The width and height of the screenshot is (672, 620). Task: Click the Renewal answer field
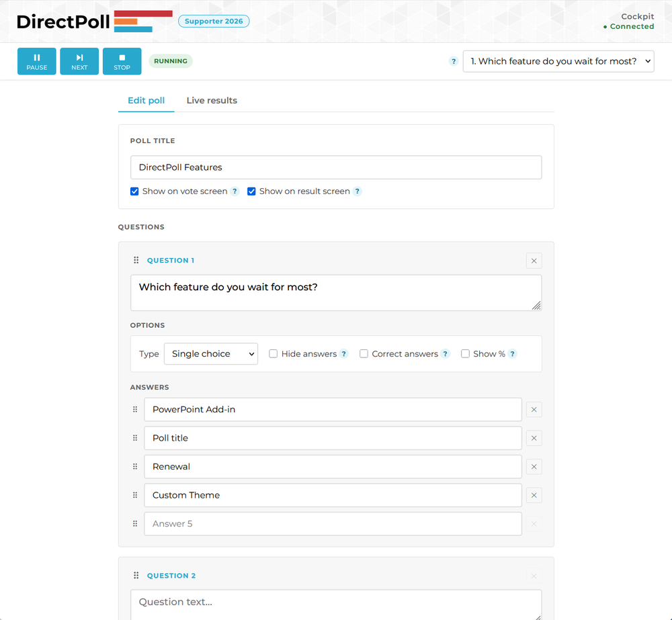[333, 467]
